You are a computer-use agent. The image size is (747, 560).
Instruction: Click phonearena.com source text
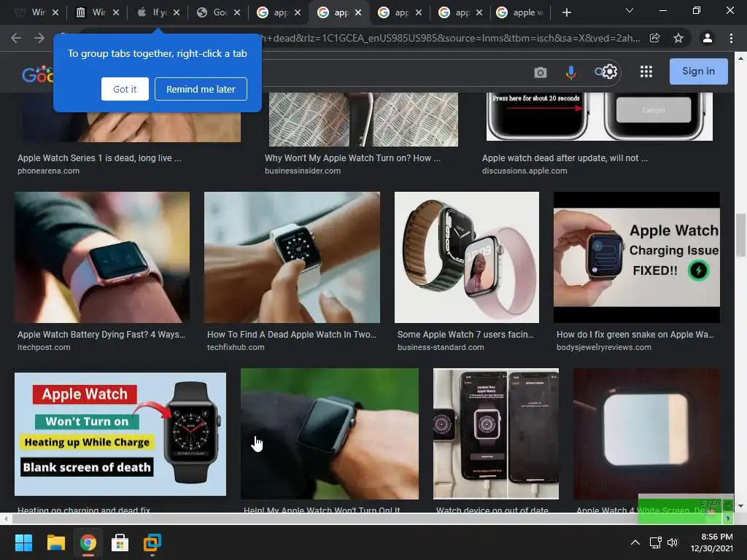[49, 171]
